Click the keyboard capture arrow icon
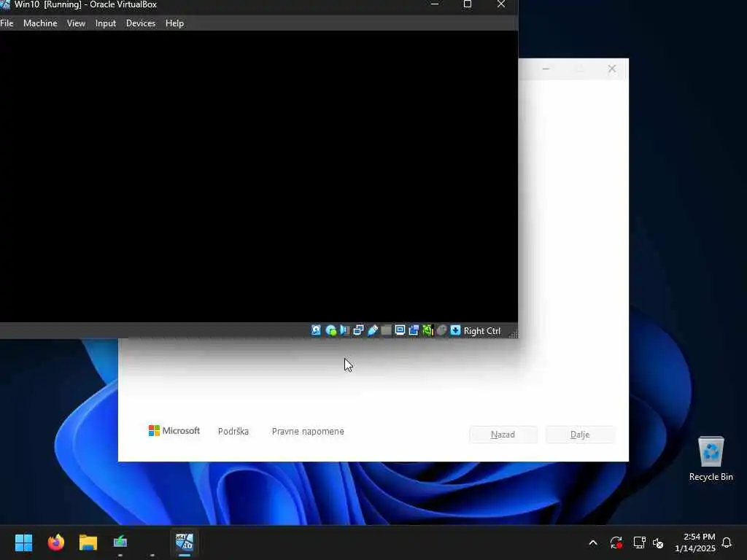747x560 pixels. click(455, 330)
